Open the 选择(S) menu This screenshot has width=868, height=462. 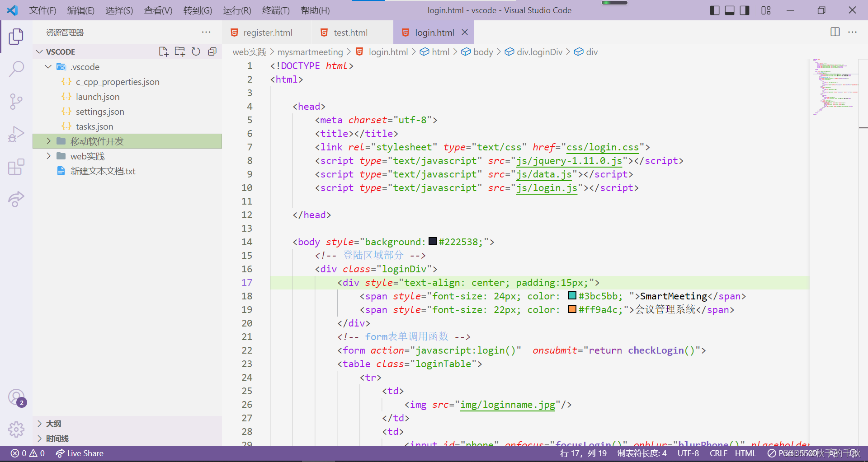pyautogui.click(x=119, y=10)
